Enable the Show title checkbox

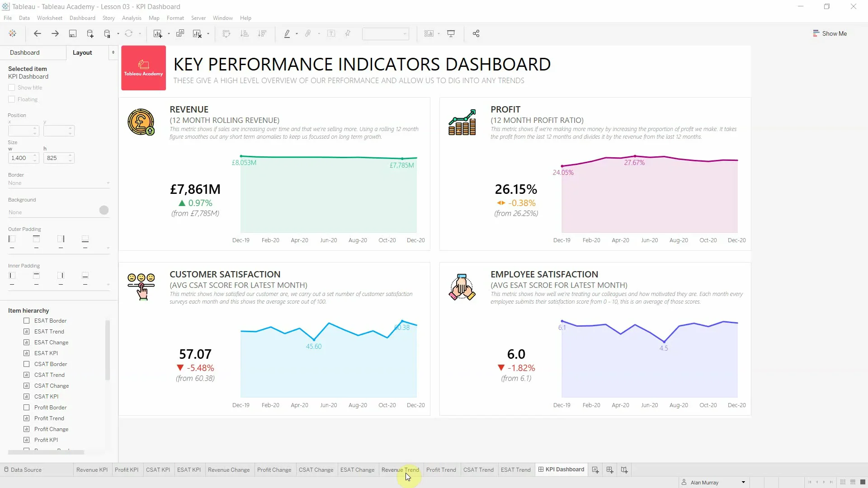12,88
